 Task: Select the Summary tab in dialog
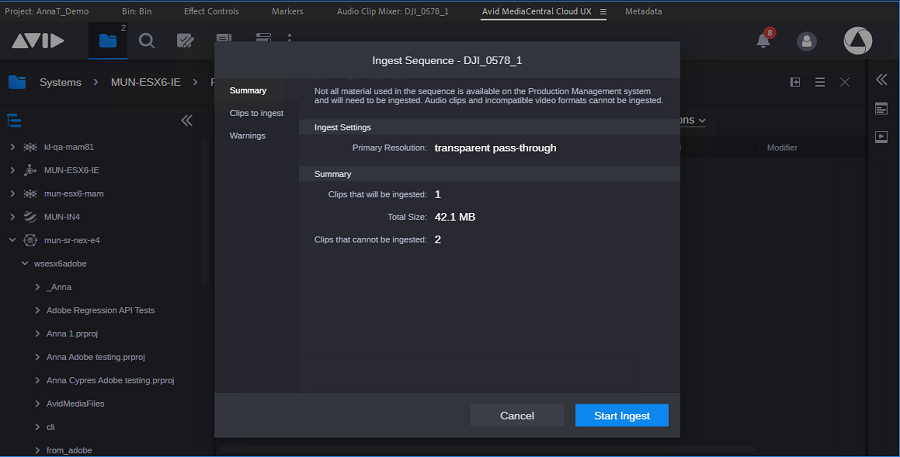tap(248, 91)
